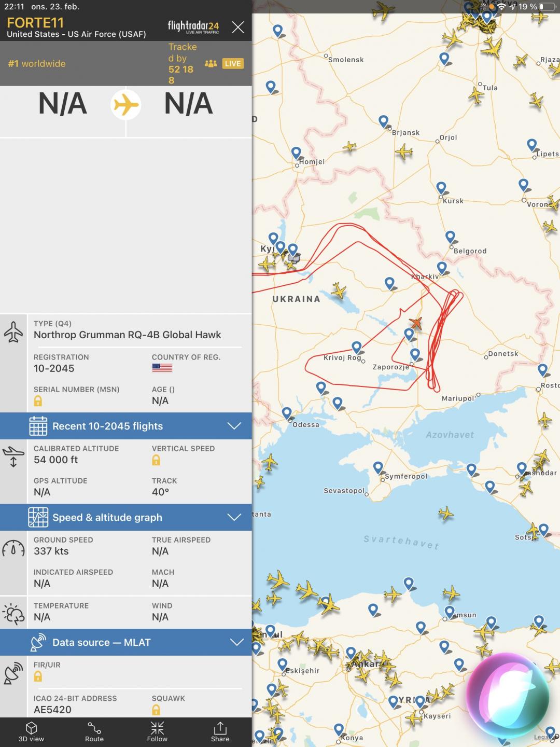Tap the satellite dish data source icon
This screenshot has height=747, width=560.
click(x=38, y=642)
